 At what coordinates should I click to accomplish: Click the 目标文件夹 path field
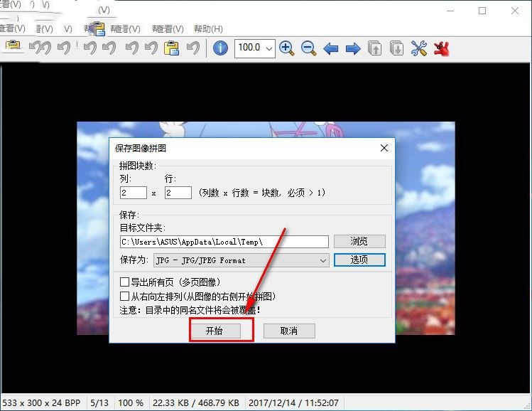tap(224, 242)
